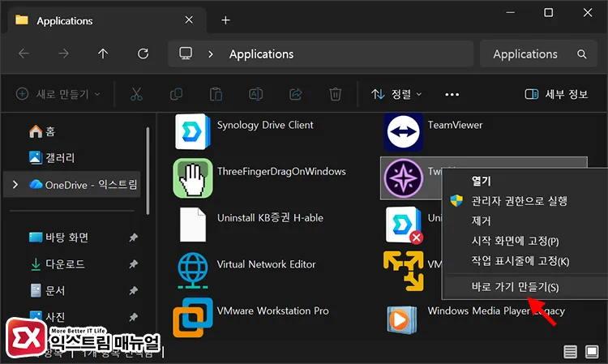Expand the OneDrive - 익스트림 tree node

coord(15,185)
